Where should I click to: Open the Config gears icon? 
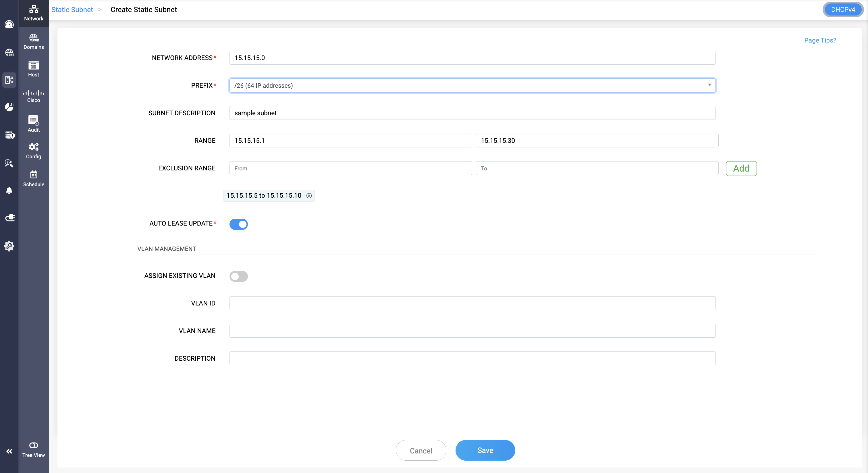coord(33,151)
